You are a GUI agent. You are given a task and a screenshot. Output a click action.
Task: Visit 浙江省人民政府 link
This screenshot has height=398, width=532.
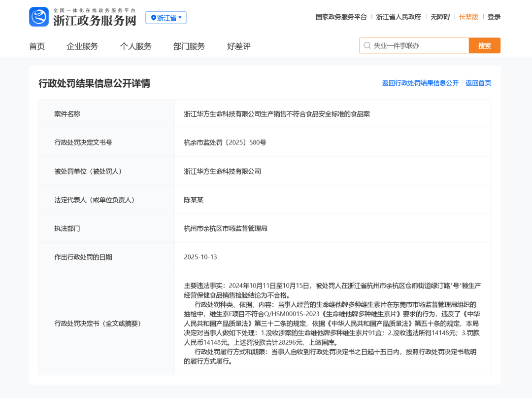[x=399, y=17]
